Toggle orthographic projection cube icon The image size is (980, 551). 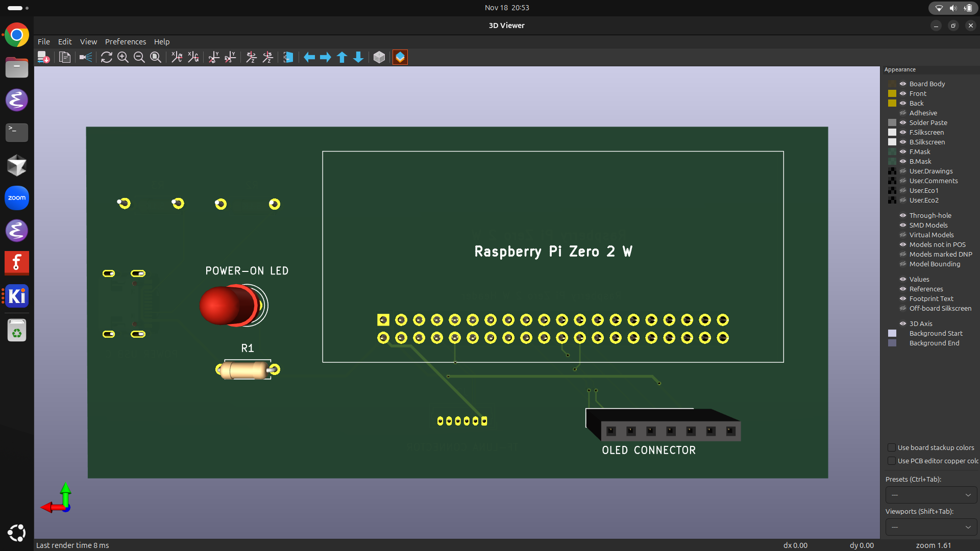379,57
